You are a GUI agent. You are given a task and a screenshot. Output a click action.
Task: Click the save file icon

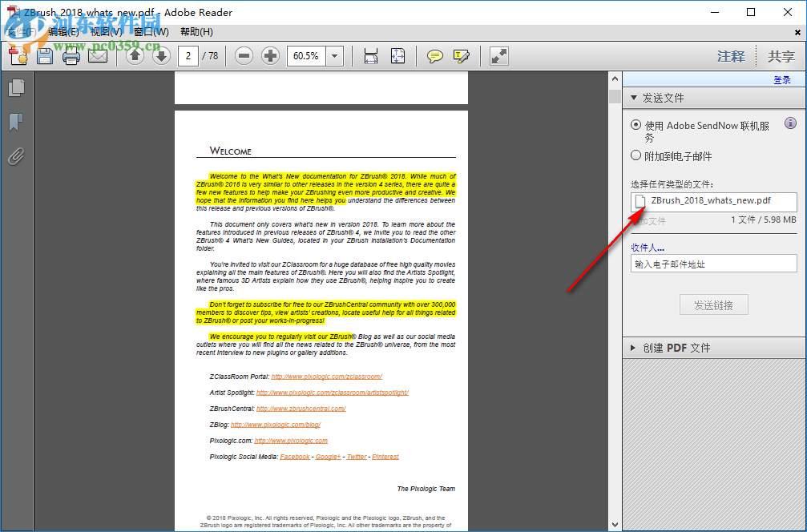[45, 55]
